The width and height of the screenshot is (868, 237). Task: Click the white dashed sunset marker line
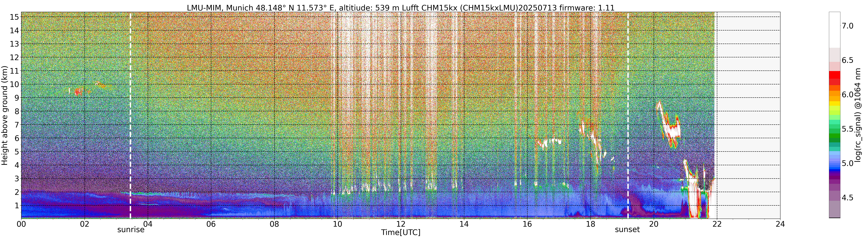[x=628, y=115]
